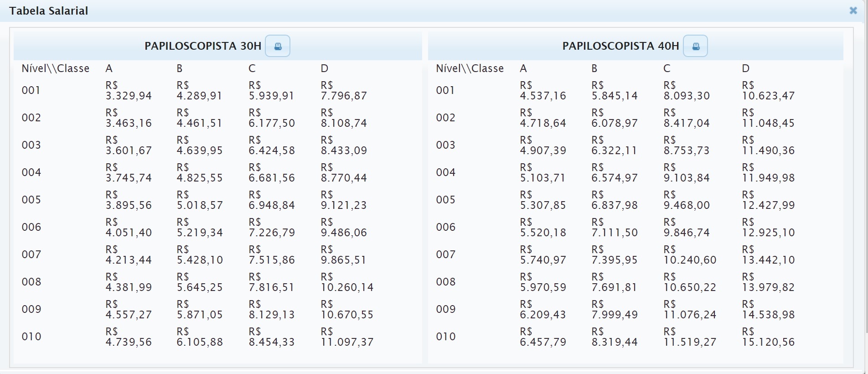The height and width of the screenshot is (374, 868).
Task: Click Nível\\Classe header in the 40H table
Action: point(470,68)
